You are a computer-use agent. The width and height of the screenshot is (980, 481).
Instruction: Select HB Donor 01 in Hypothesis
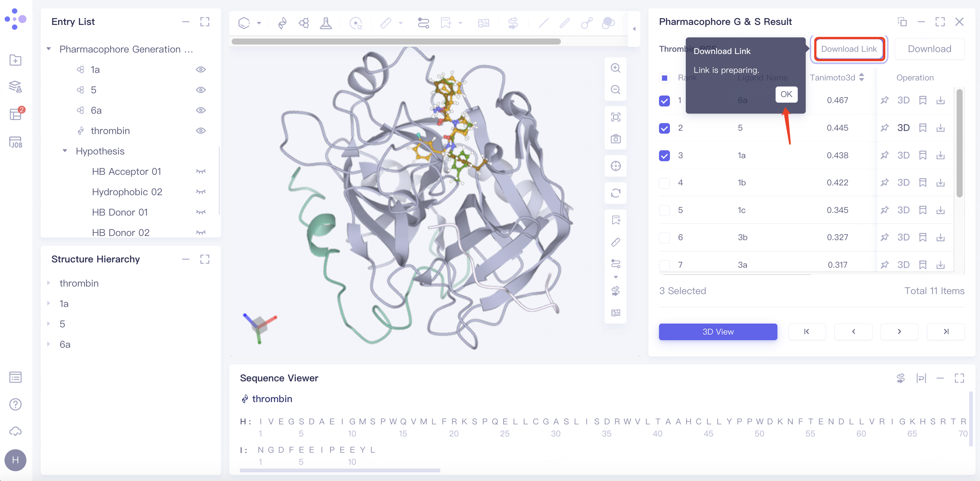pos(120,212)
